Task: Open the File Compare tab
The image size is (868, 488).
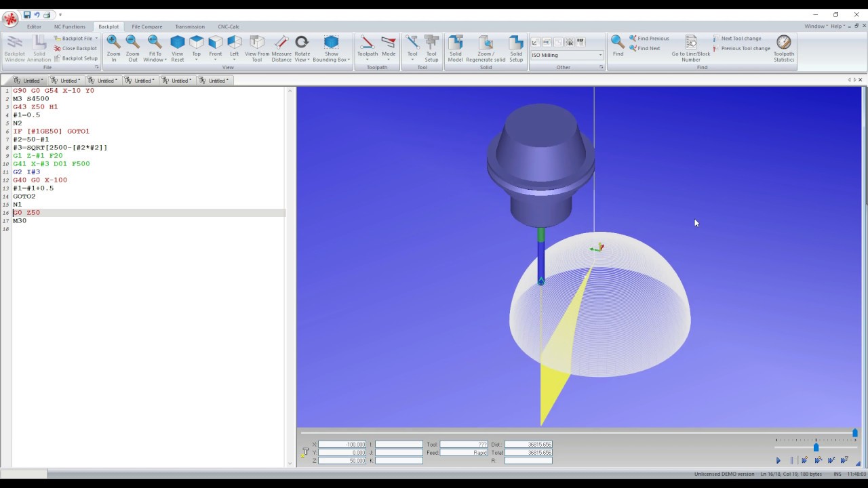Action: tap(147, 26)
